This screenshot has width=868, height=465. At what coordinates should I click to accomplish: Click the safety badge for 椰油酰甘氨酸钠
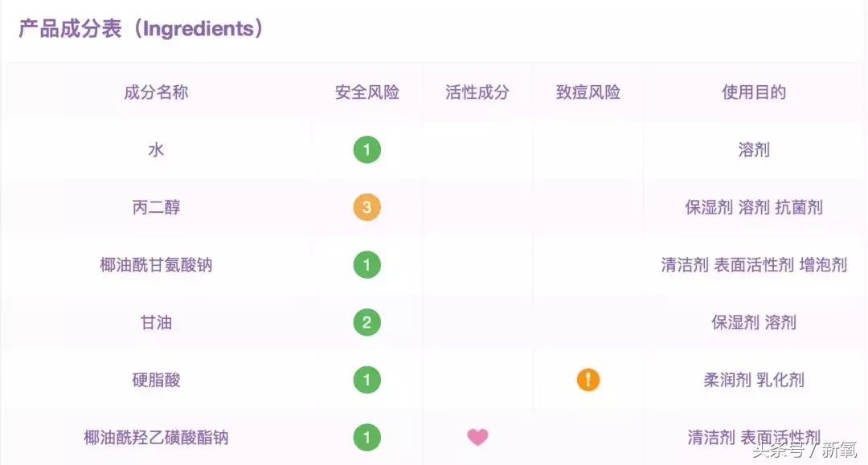coord(366,265)
